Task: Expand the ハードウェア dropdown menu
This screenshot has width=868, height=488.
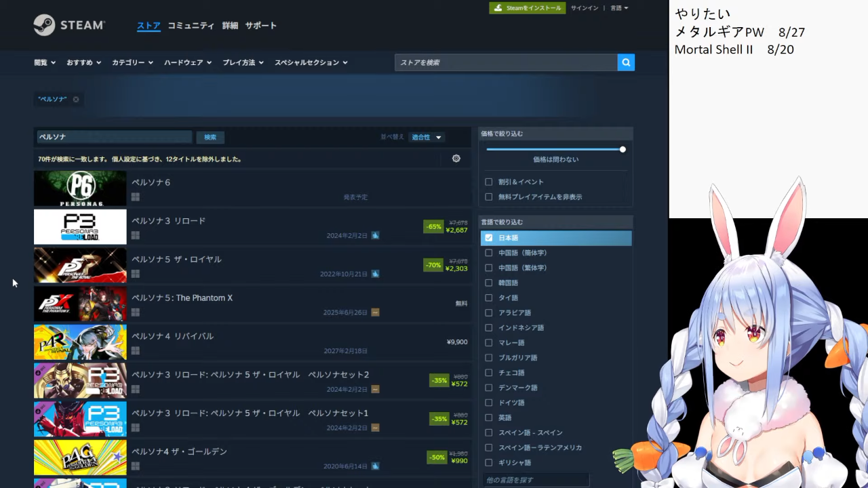Action: pyautogui.click(x=188, y=62)
